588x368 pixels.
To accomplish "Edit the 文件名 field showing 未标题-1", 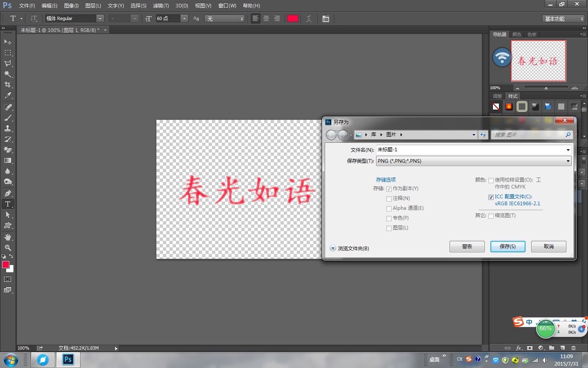I will pyautogui.click(x=449, y=150).
